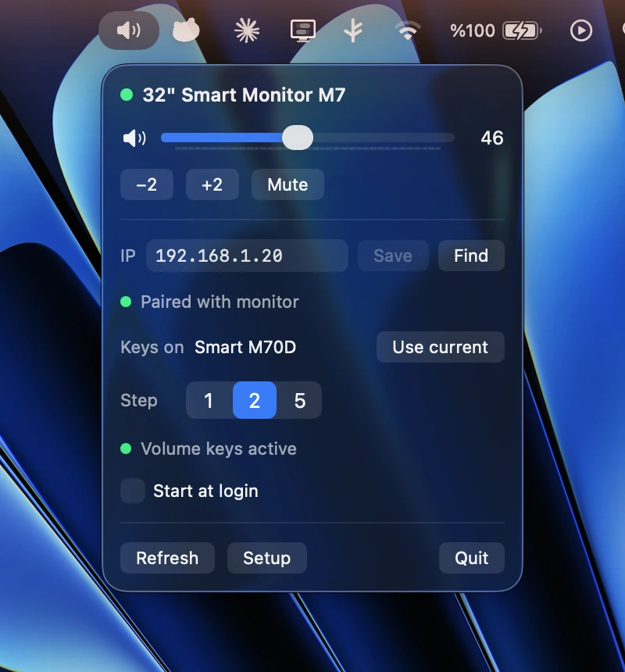Set step size to 1
Image resolution: width=625 pixels, height=672 pixels.
click(209, 400)
